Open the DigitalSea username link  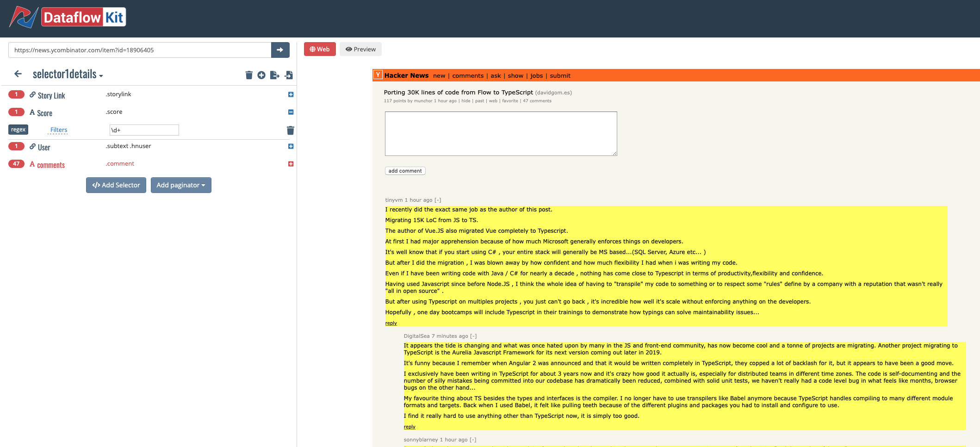coord(416,336)
